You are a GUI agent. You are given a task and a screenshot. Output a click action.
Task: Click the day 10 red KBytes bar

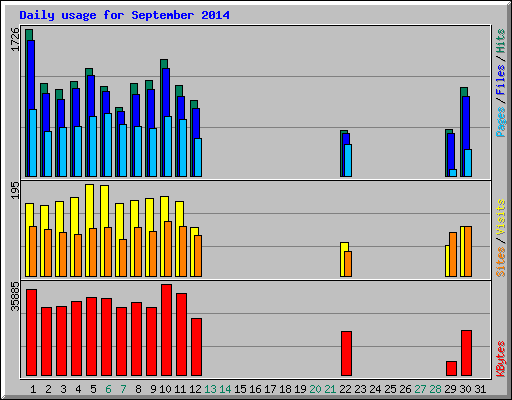167,330
